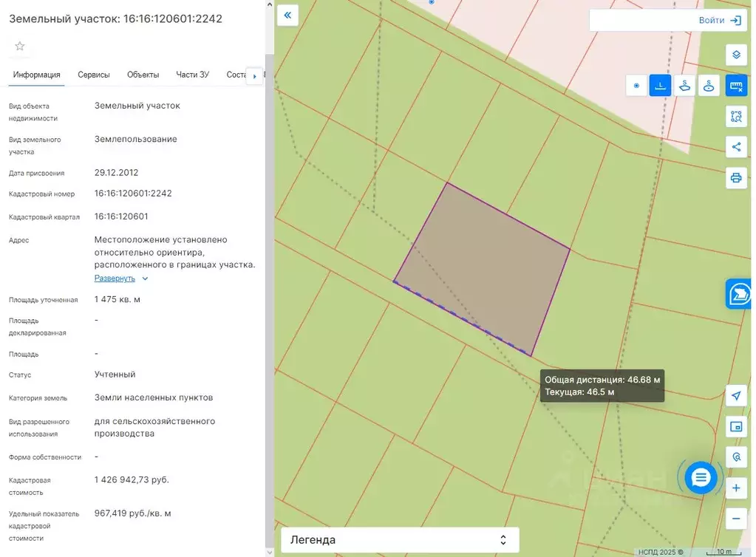The height and width of the screenshot is (557, 756).
Task: Open the chat support bubble
Action: point(701,477)
